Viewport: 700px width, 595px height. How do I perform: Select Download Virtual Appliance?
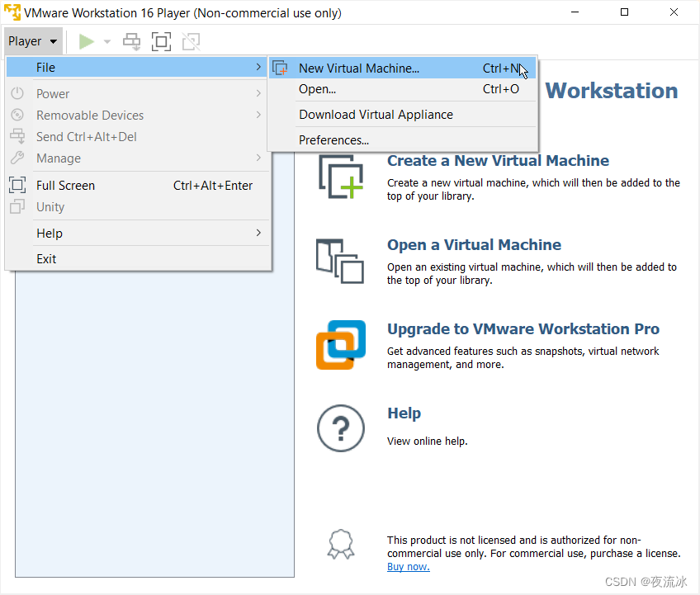[x=402, y=115]
